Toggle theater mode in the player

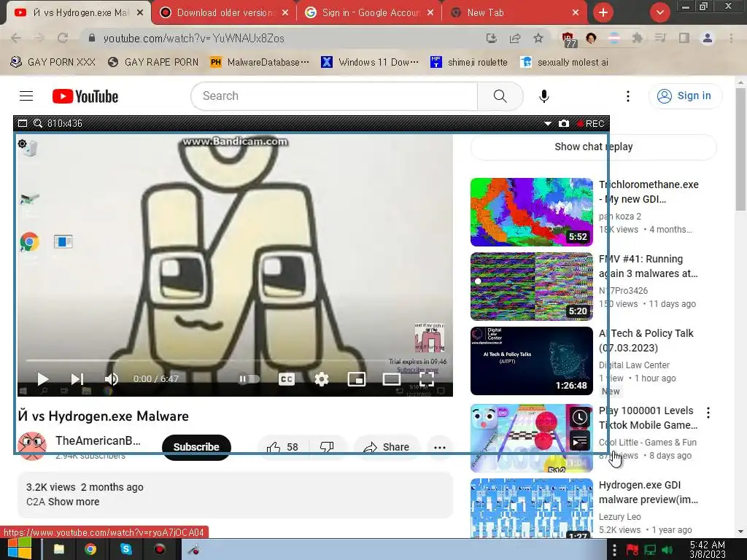[x=392, y=379]
